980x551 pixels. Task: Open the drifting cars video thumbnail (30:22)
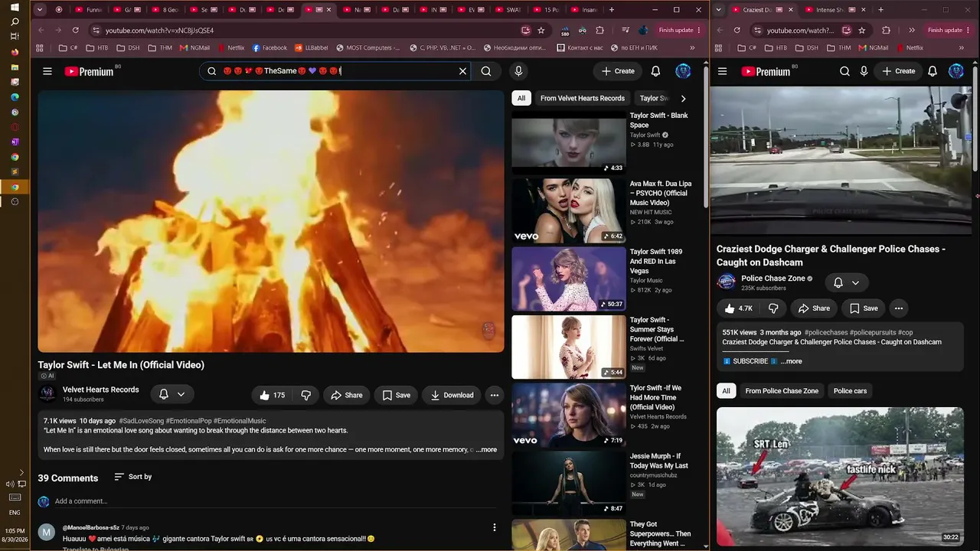pyautogui.click(x=840, y=476)
